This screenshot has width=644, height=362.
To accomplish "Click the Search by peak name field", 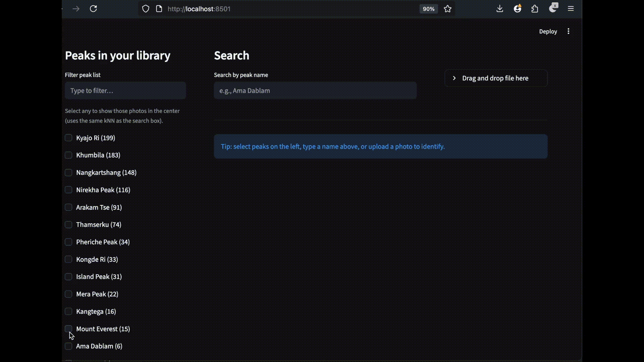I will (315, 90).
